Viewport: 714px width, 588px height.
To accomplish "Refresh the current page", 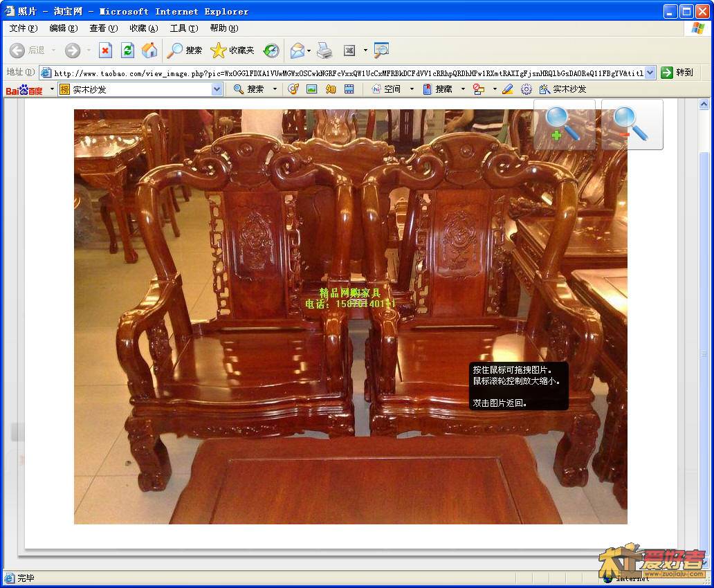I will (127, 50).
